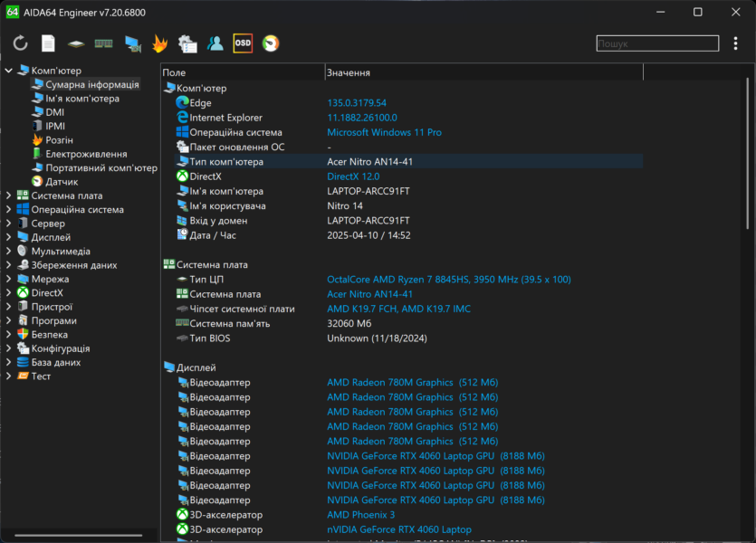Click the Internet Explorer version link
Image resolution: width=756 pixels, height=543 pixels.
point(362,118)
